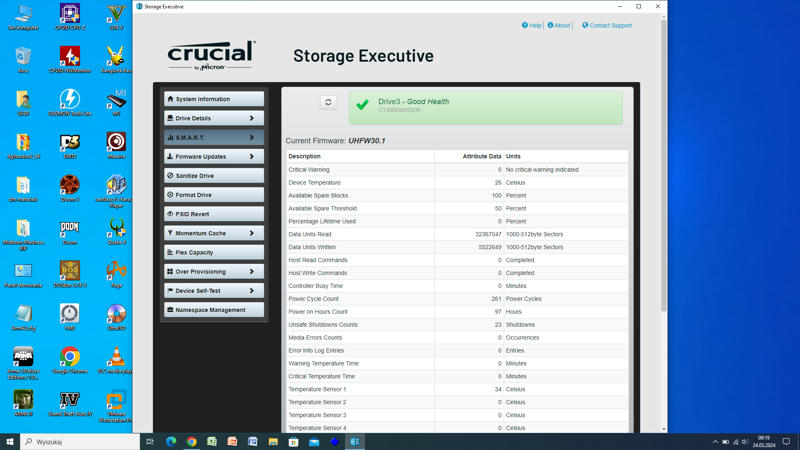Click the taskbar search box
The image size is (800, 450).
(x=80, y=442)
